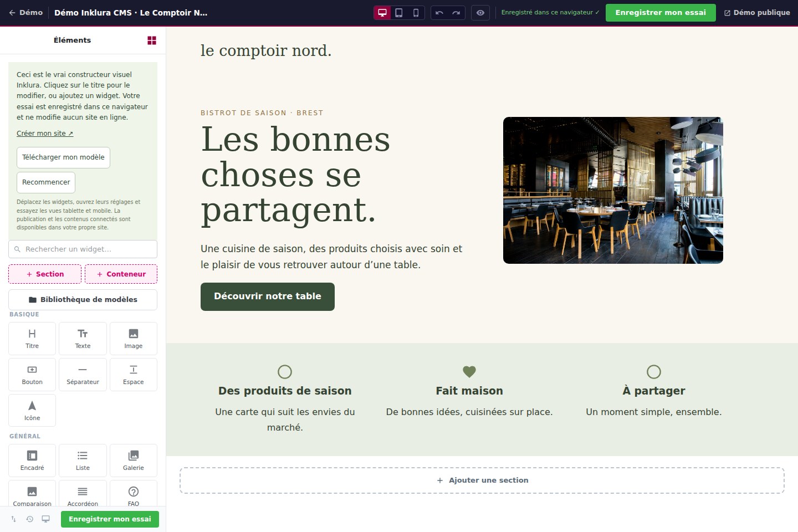Click the le comptoir nord. logo text

pyautogui.click(x=266, y=50)
